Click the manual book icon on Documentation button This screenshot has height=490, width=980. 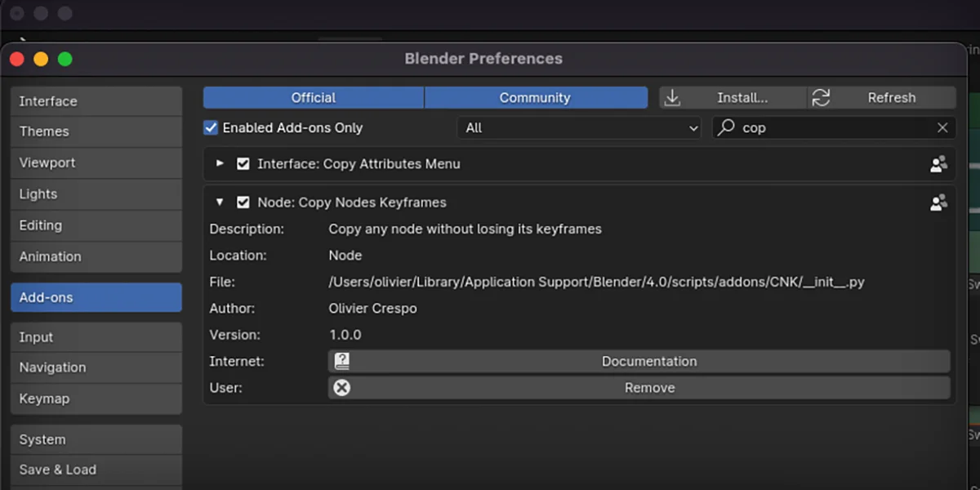pos(341,361)
